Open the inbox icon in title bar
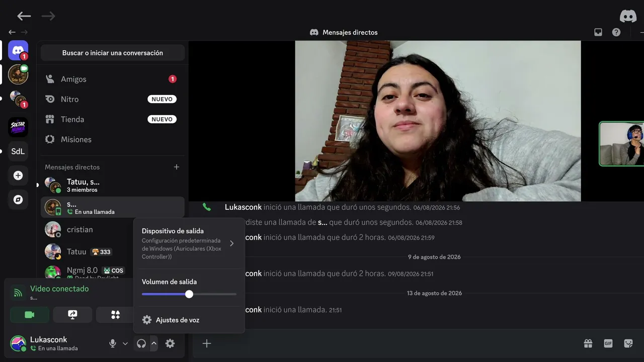This screenshot has height=362, width=644. pos(598,32)
